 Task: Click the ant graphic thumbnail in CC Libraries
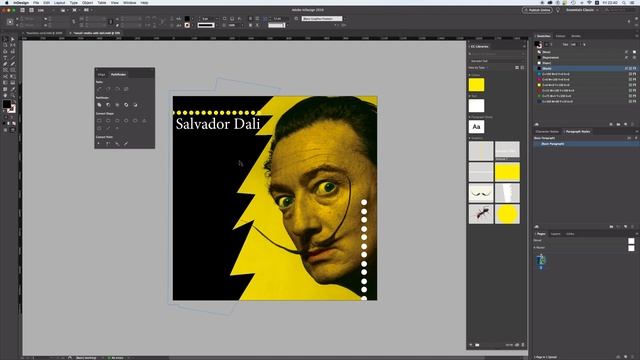[481, 214]
